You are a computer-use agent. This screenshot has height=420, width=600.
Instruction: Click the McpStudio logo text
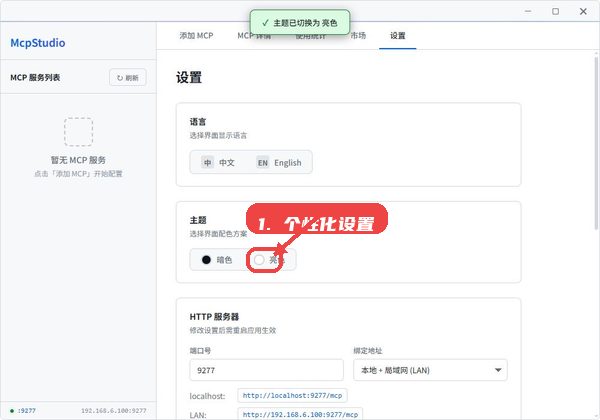click(38, 43)
